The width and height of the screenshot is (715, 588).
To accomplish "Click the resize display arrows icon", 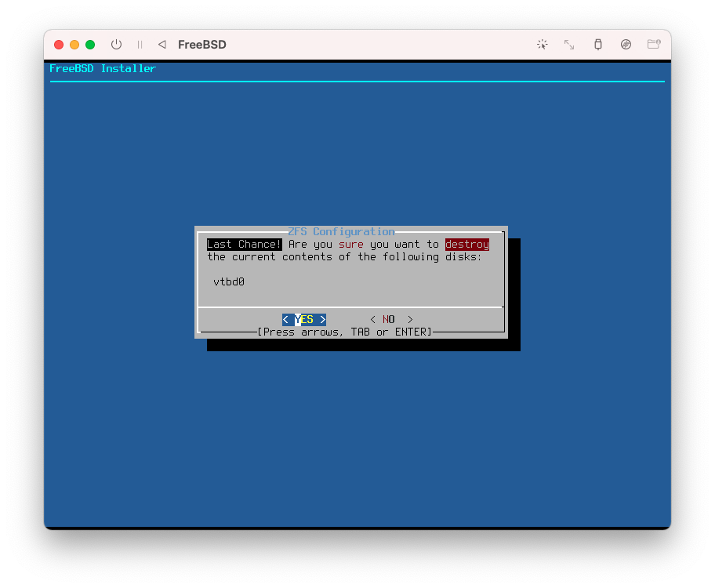I will click(569, 44).
